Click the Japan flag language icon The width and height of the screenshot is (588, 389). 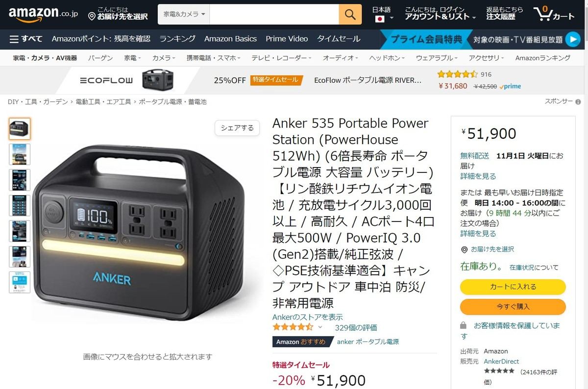click(380, 19)
